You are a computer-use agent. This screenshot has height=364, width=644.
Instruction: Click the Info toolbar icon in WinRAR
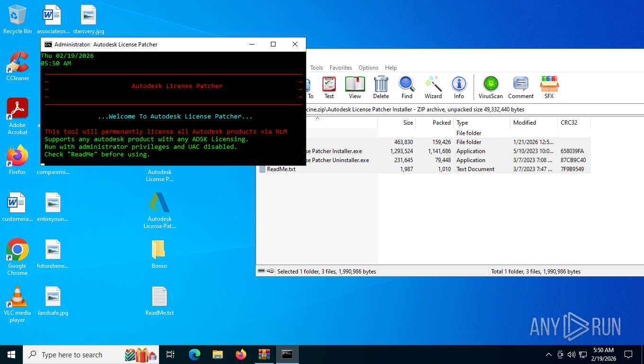tap(459, 88)
